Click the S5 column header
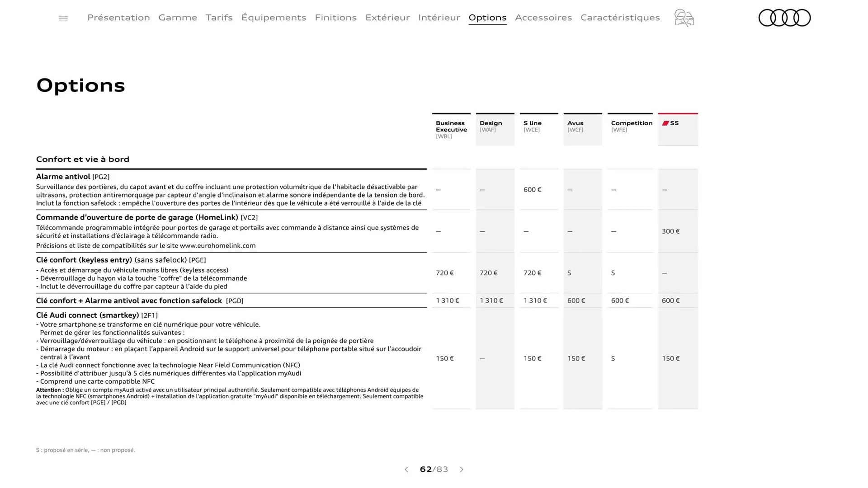The height and width of the screenshot is (488, 868). click(x=678, y=129)
